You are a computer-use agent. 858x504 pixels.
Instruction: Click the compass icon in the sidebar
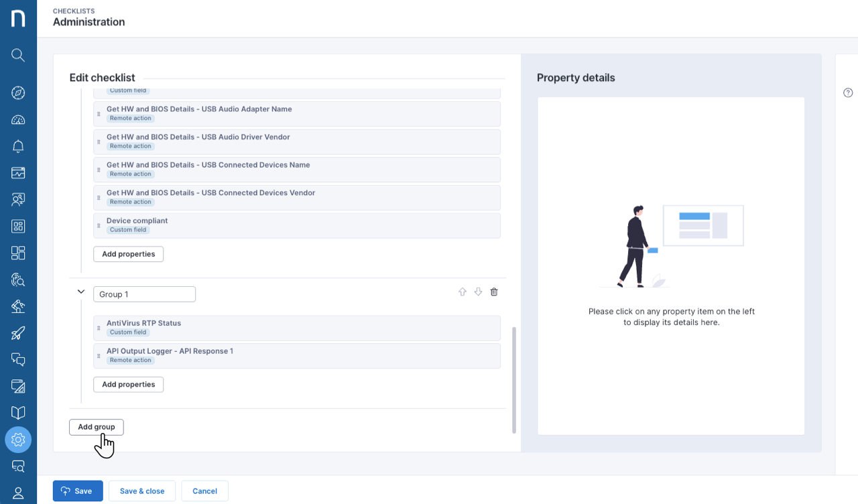tap(18, 92)
